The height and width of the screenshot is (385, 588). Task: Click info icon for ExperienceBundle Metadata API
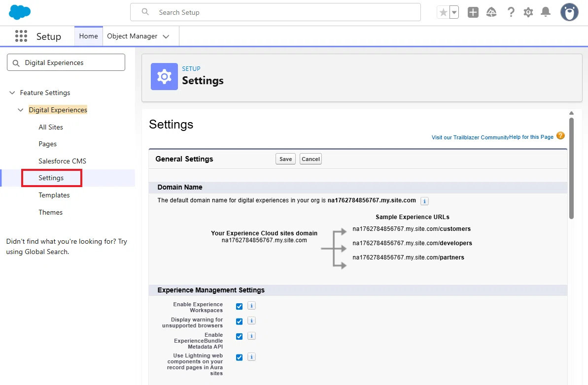pyautogui.click(x=252, y=336)
